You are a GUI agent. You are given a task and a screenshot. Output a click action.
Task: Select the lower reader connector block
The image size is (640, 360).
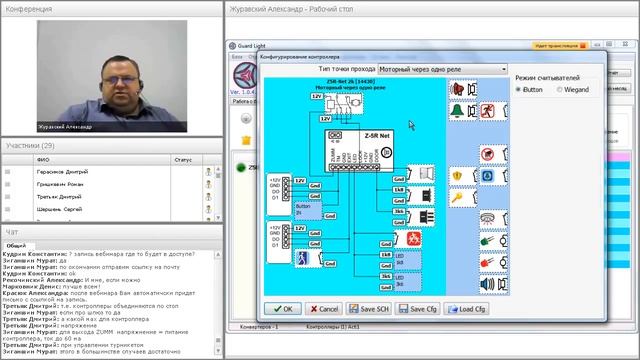click(279, 242)
